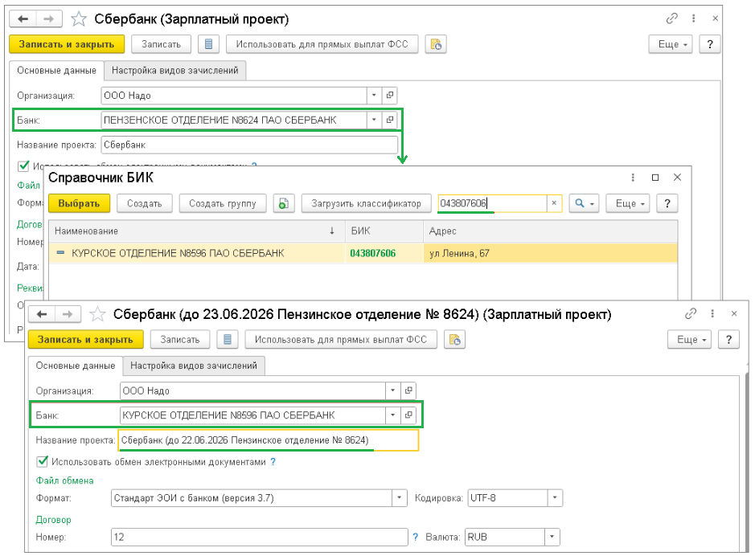Toggle partially hidden checkbox in top form
755x560 pixels.
coord(23,166)
